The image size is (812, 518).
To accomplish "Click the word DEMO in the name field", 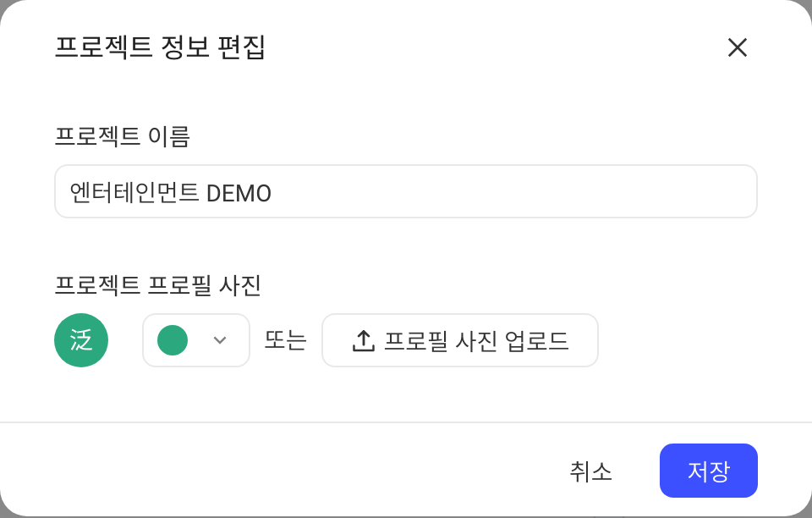I will [x=239, y=193].
